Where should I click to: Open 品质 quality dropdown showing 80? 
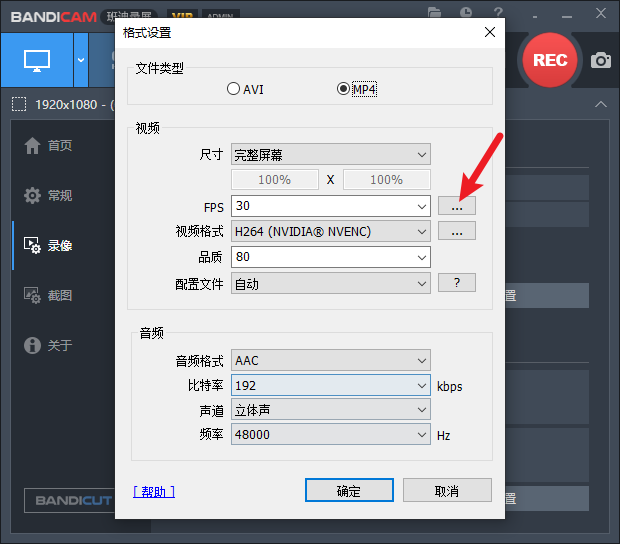tap(331, 257)
